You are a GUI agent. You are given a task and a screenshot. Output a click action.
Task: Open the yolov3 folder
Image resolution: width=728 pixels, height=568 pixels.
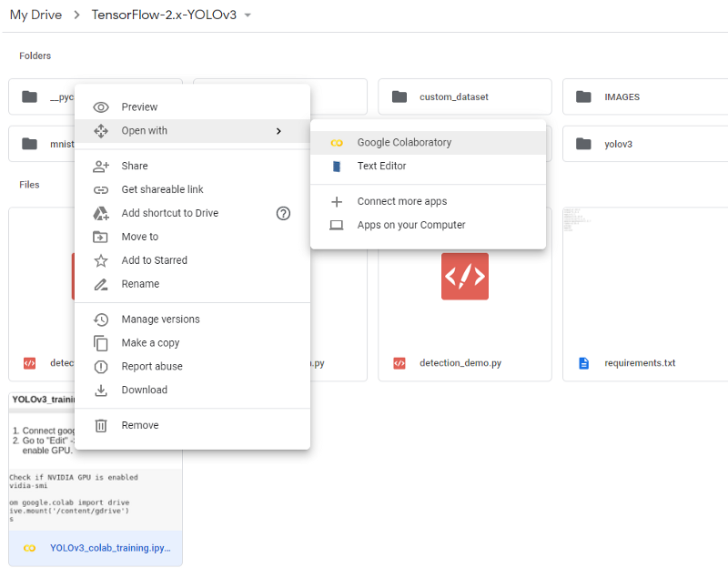tap(645, 144)
